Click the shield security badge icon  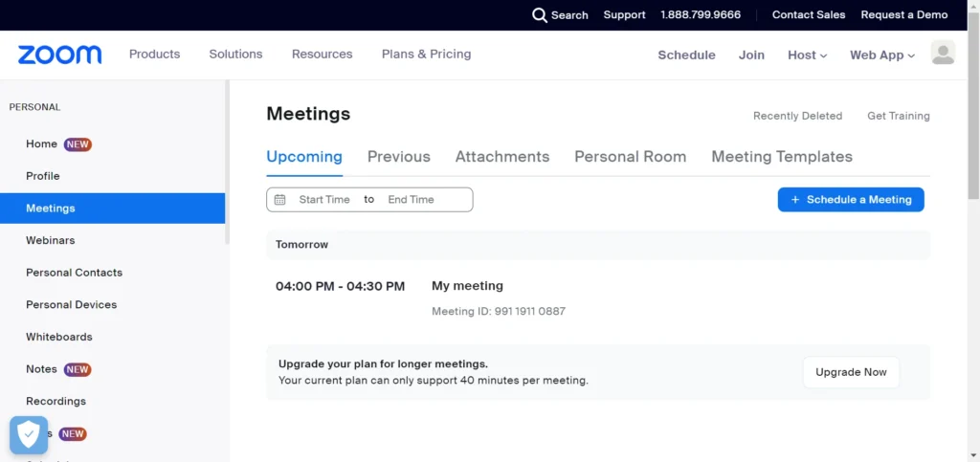click(29, 434)
